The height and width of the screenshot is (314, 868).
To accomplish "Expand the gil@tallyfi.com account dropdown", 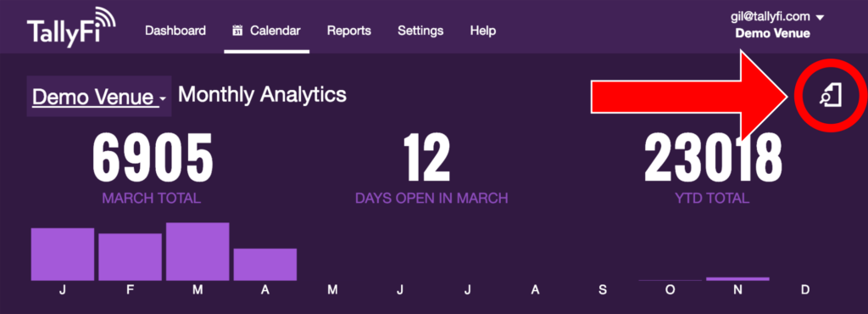I will pos(777,17).
